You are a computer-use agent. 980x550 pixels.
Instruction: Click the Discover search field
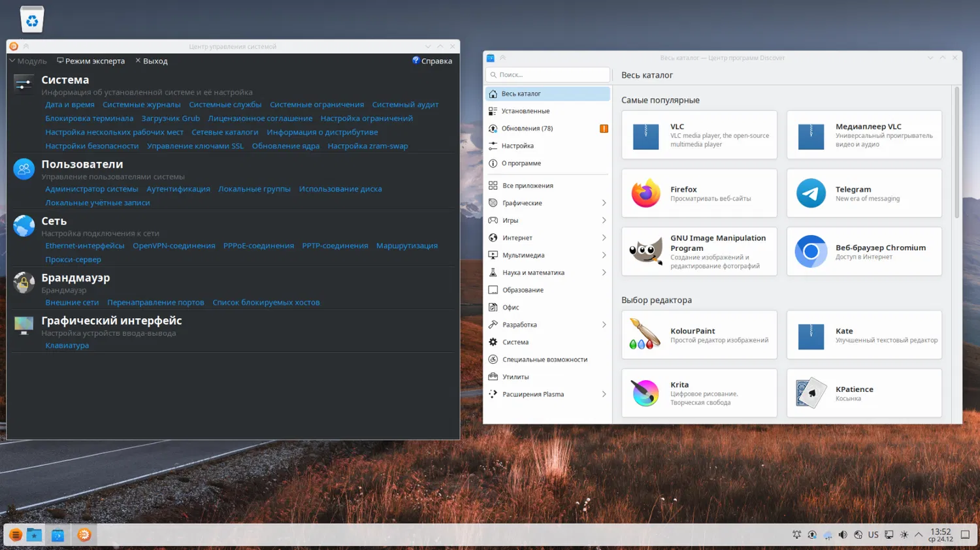(x=547, y=74)
